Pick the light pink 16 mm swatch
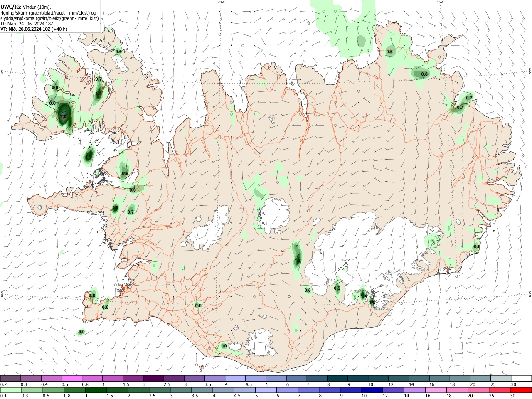This screenshot has width=532, height=399. tap(436, 390)
